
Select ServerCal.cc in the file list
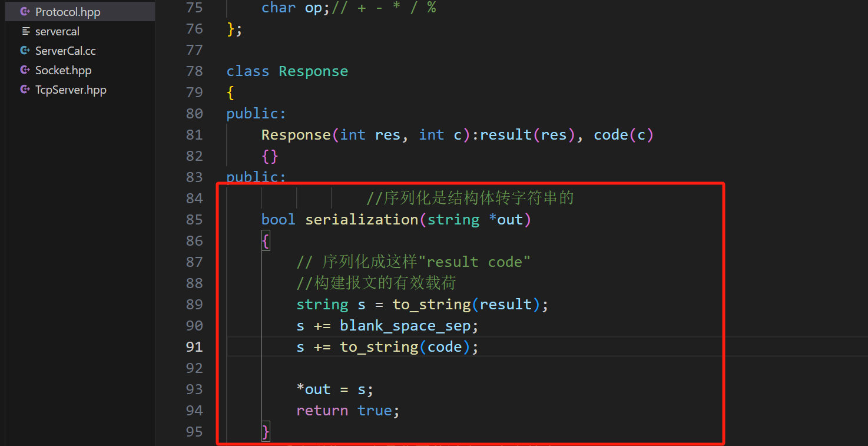pyautogui.click(x=65, y=51)
